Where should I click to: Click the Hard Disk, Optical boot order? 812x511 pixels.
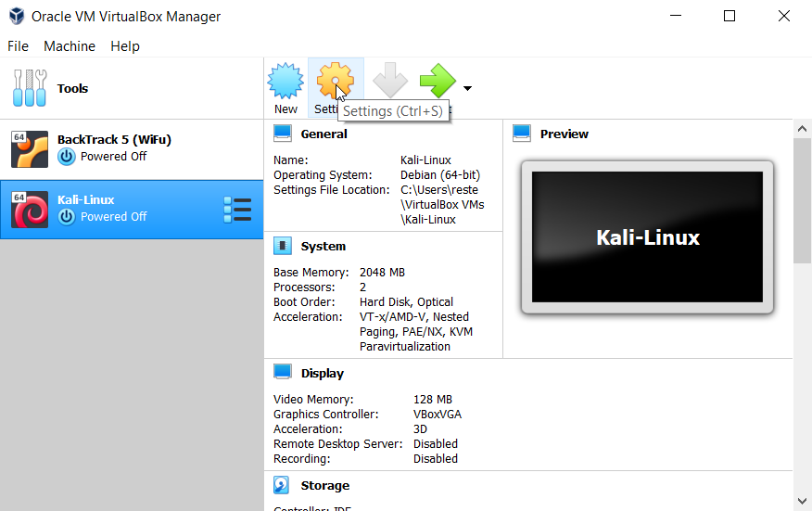click(407, 302)
